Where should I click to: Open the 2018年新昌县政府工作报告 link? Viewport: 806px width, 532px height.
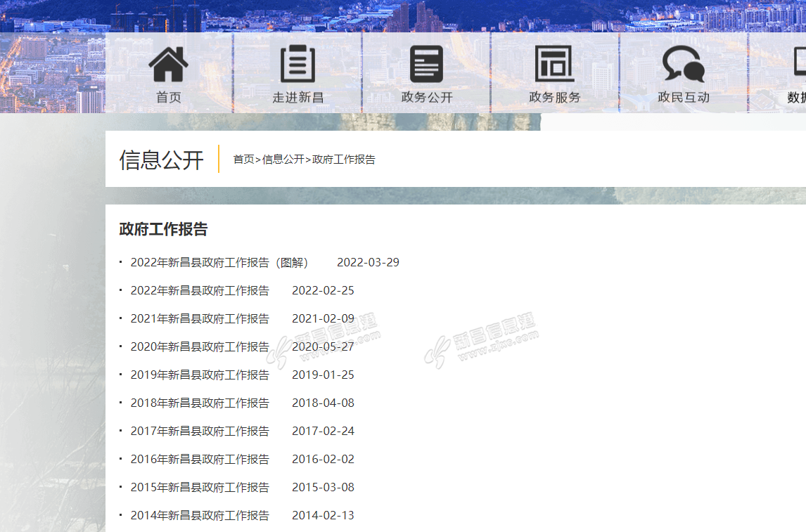[200, 403]
